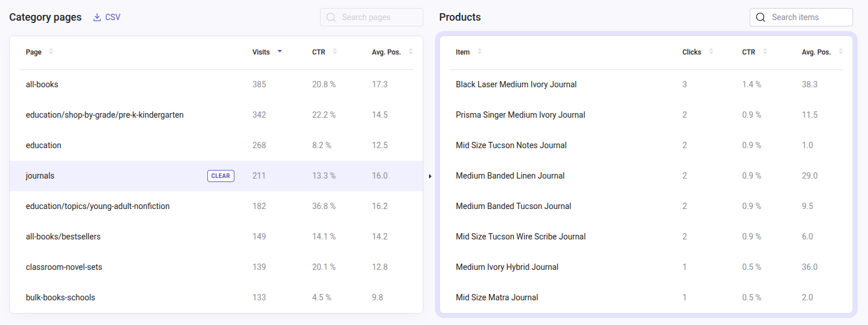Open Black Laser Medium Ivory Journal item
The height and width of the screenshot is (325, 868).
[516, 84]
